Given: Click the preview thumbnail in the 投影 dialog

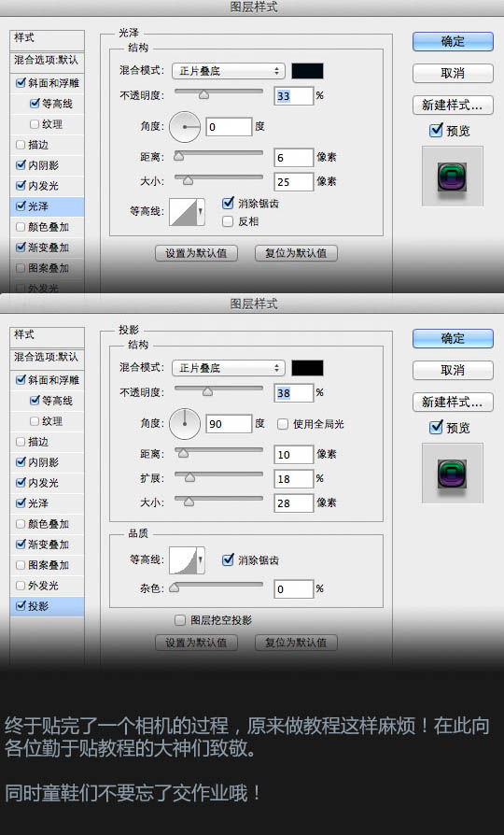Looking at the screenshot, I should pyautogui.click(x=453, y=473).
